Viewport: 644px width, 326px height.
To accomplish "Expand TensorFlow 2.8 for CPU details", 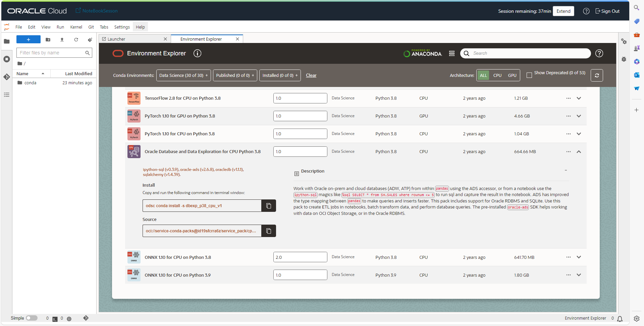I will [x=579, y=98].
